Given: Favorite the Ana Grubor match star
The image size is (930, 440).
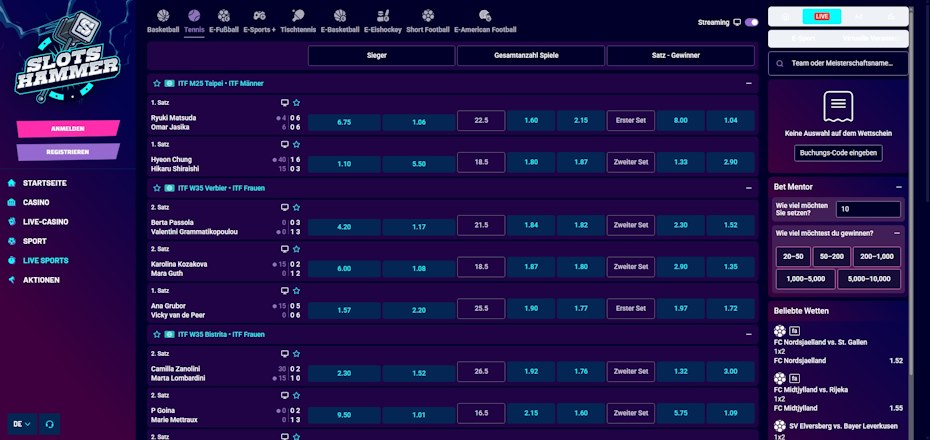Looking at the screenshot, I should tap(297, 291).
